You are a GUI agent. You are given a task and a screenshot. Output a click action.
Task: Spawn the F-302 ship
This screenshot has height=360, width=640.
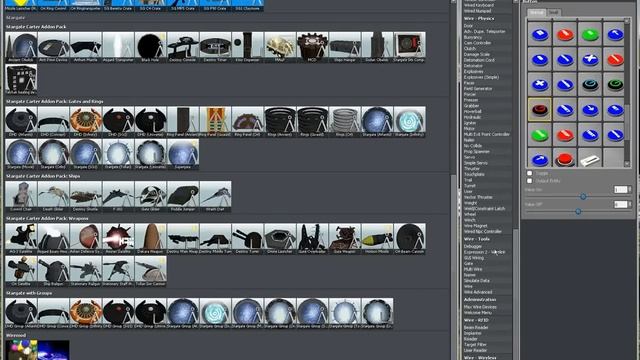pyautogui.click(x=118, y=196)
